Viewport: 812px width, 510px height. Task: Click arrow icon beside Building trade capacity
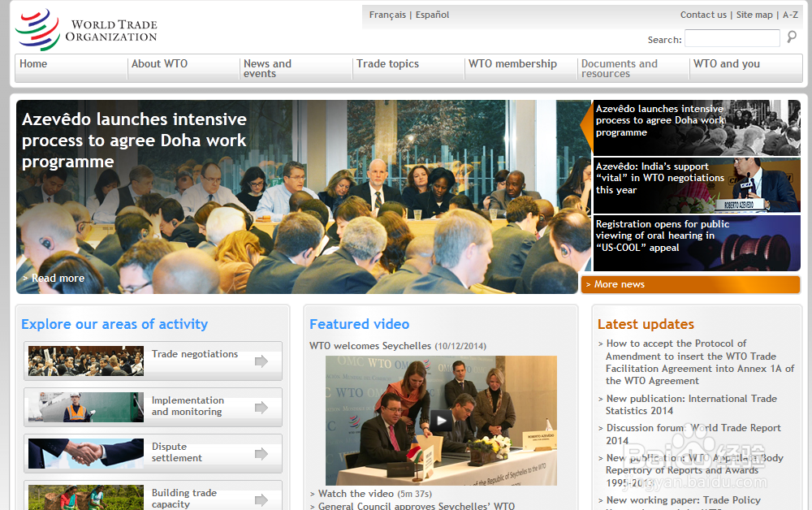[261, 499]
